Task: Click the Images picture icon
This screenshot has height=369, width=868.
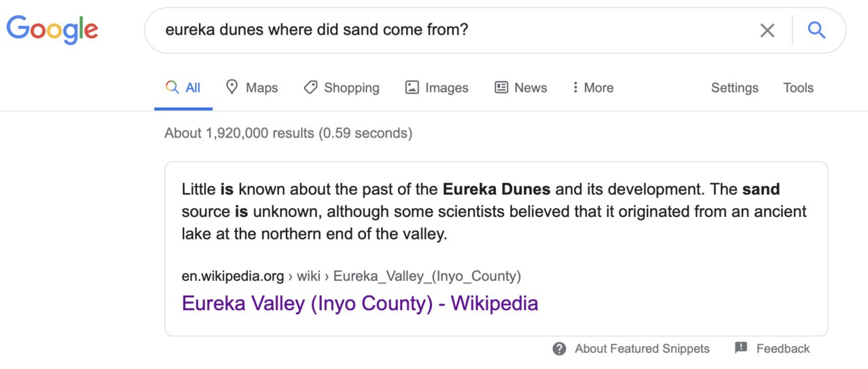Action: (412, 88)
